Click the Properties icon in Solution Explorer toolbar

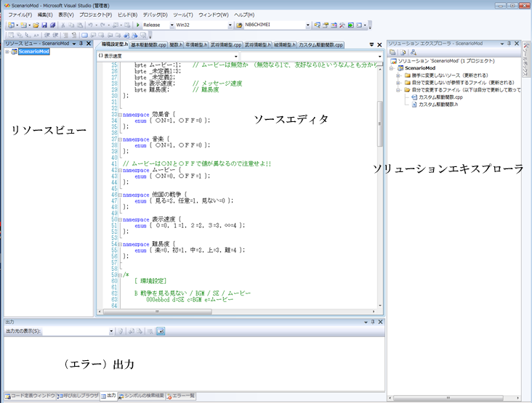[393, 52]
